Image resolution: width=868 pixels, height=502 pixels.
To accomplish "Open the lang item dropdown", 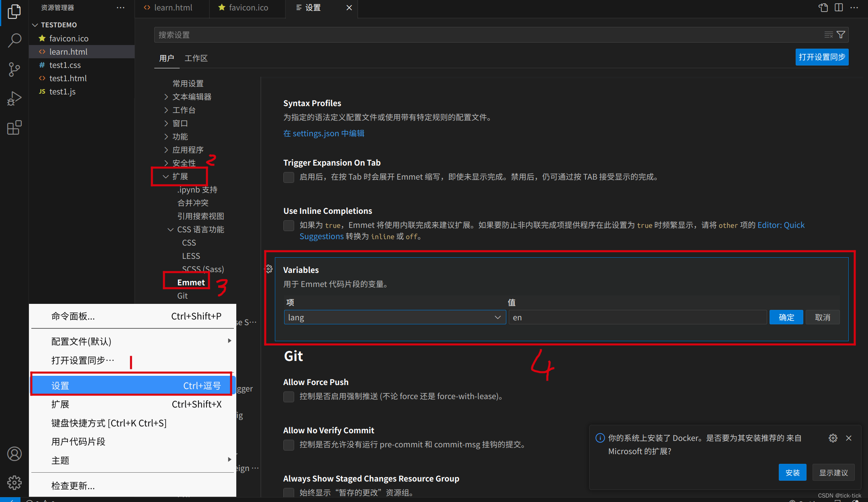I will tap(395, 318).
